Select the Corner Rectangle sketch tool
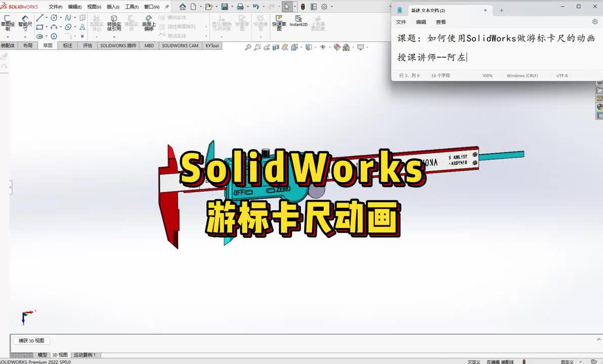The image size is (603, 364). [39, 27]
